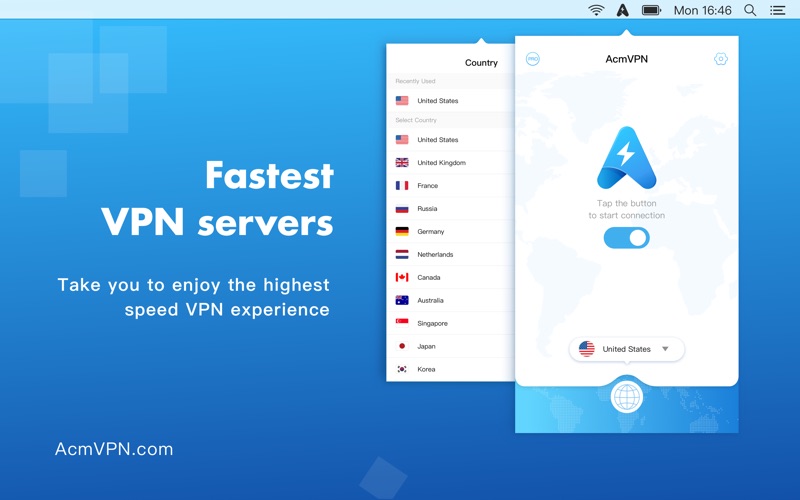
Task: Click the globe button at panel bottom
Action: point(627,396)
